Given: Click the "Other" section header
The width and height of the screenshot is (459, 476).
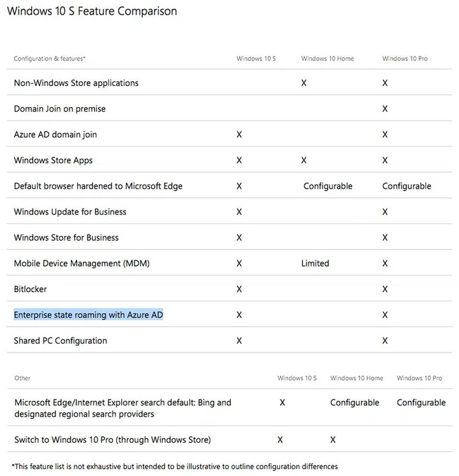Looking at the screenshot, I should 22,378.
